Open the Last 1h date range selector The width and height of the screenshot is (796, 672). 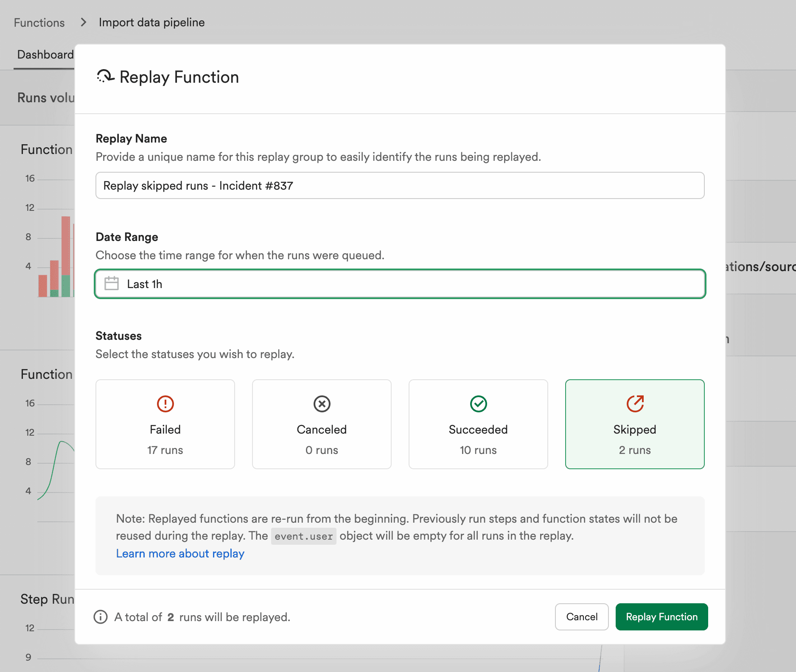point(399,283)
